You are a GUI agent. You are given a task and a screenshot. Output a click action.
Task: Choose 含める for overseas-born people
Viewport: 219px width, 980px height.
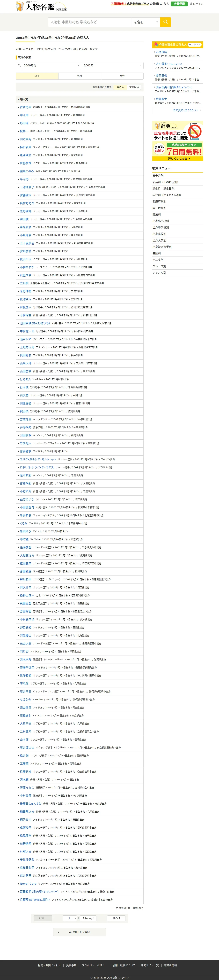[x=120, y=87]
